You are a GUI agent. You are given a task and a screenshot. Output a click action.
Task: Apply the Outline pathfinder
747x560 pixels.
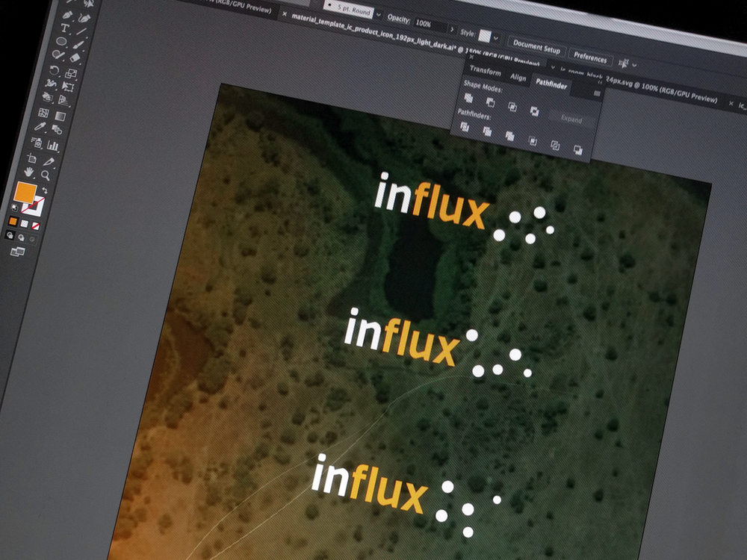[555, 146]
